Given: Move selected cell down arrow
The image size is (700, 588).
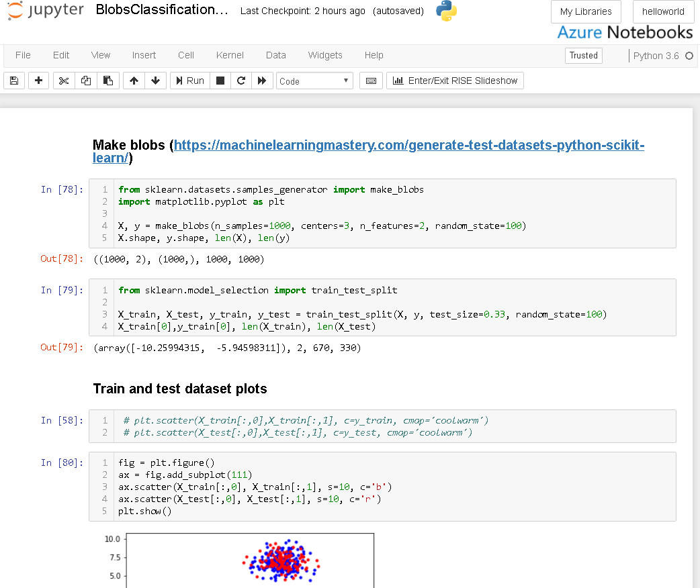Looking at the screenshot, I should [x=155, y=81].
